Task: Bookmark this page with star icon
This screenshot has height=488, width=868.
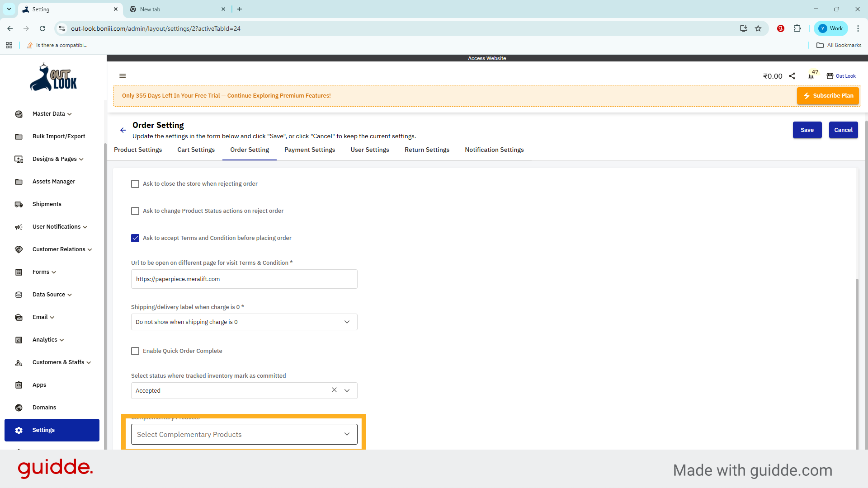Action: [758, 28]
